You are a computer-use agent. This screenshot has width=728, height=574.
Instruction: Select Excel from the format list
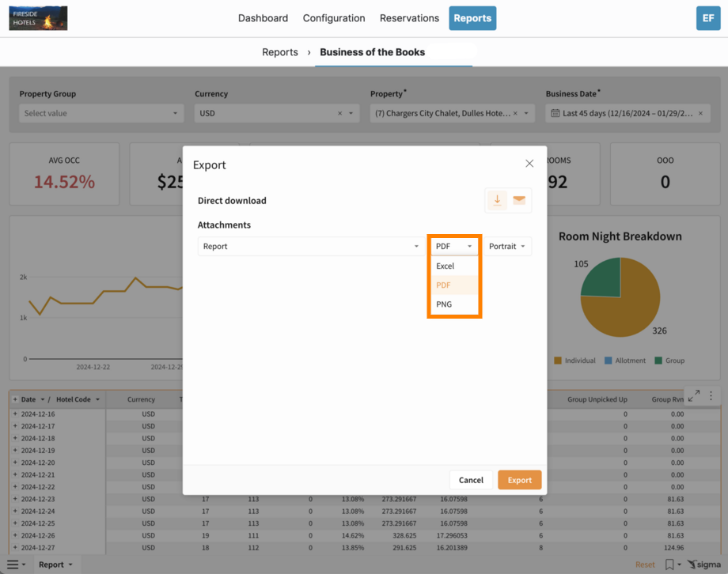(454, 266)
